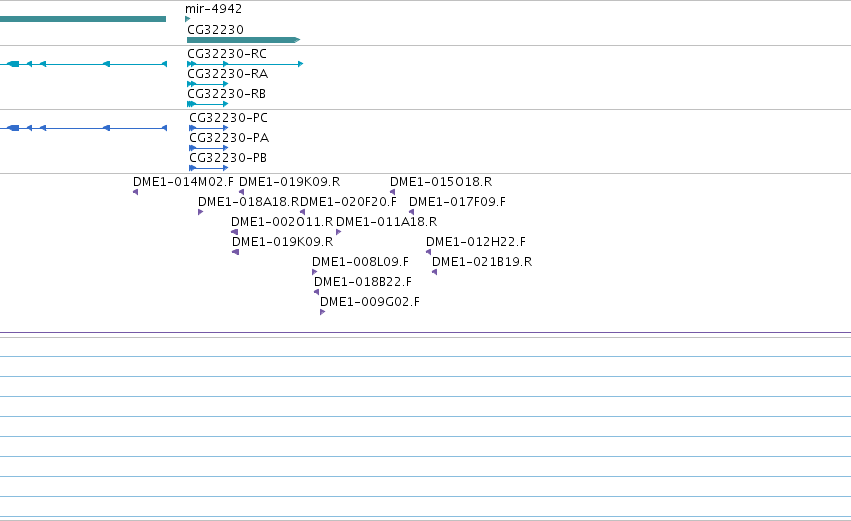Click the DME1-020F20.F label
The image size is (851, 521).
(x=348, y=202)
